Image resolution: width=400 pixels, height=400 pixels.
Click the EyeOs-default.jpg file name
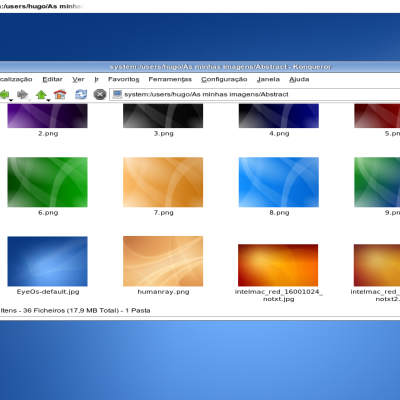tap(48, 292)
